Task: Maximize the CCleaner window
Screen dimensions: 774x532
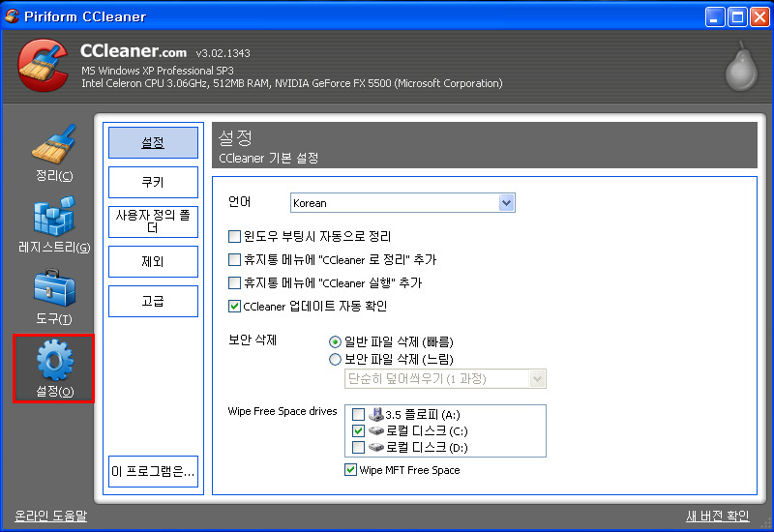Action: [x=737, y=17]
